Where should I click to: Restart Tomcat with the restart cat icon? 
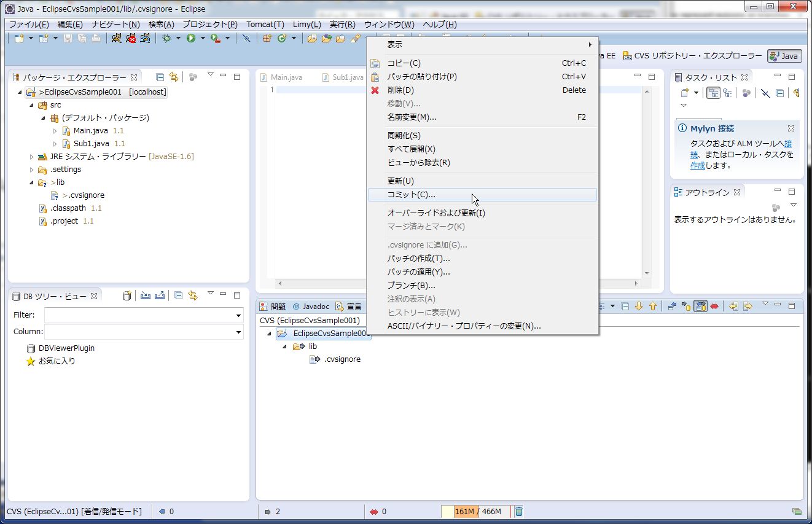pos(146,39)
